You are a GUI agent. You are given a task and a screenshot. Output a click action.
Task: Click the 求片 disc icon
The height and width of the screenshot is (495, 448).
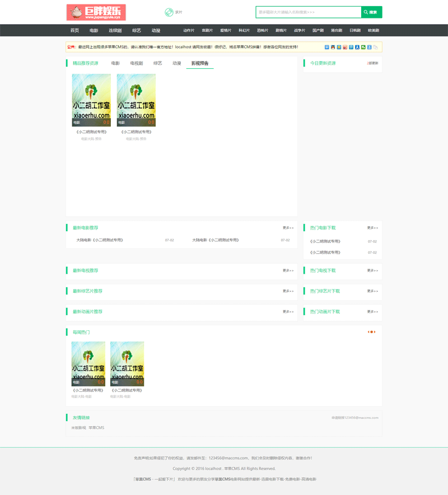[x=169, y=12]
